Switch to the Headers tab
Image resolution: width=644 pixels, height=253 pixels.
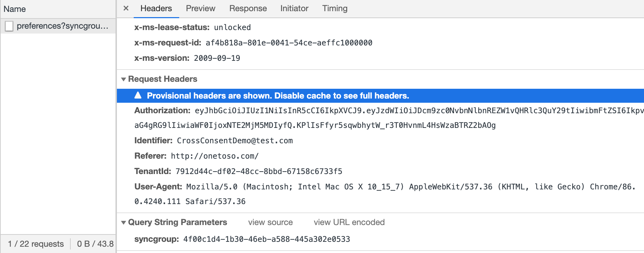pos(156,8)
